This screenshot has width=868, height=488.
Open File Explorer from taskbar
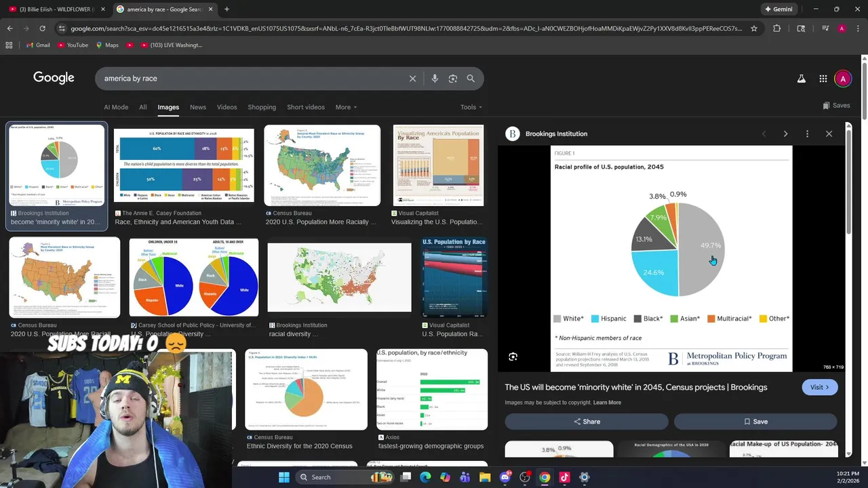[x=485, y=477]
